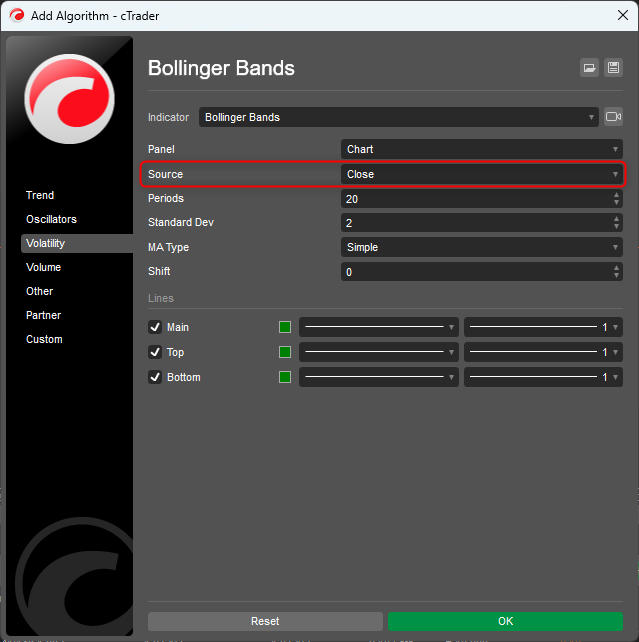Uncheck the Main line checkbox
The height and width of the screenshot is (642, 639).
(155, 327)
